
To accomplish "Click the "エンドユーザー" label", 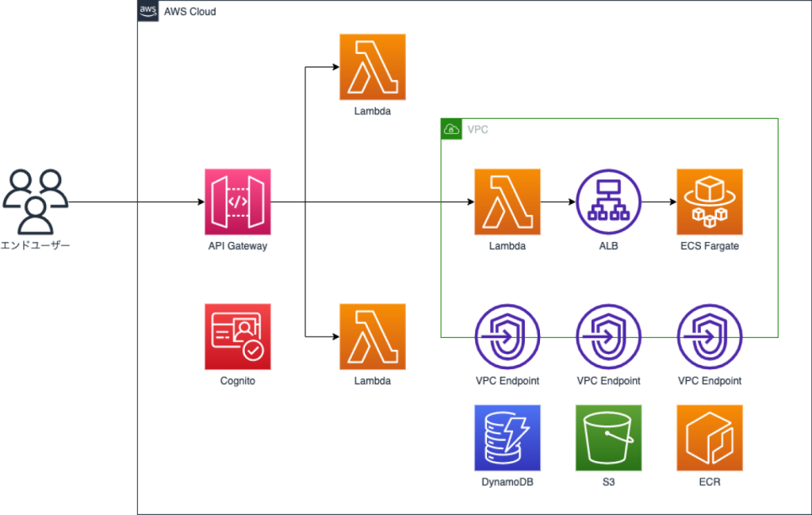I will coord(36,246).
